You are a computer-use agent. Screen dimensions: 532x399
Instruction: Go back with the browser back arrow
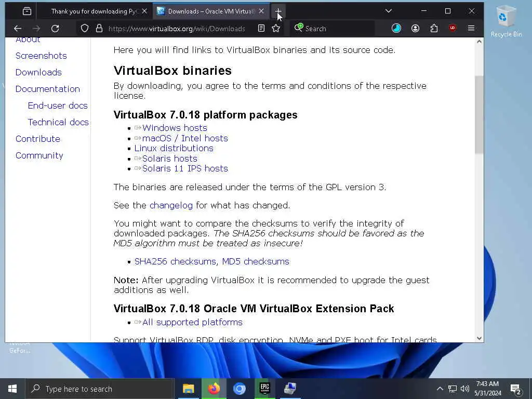tap(18, 29)
